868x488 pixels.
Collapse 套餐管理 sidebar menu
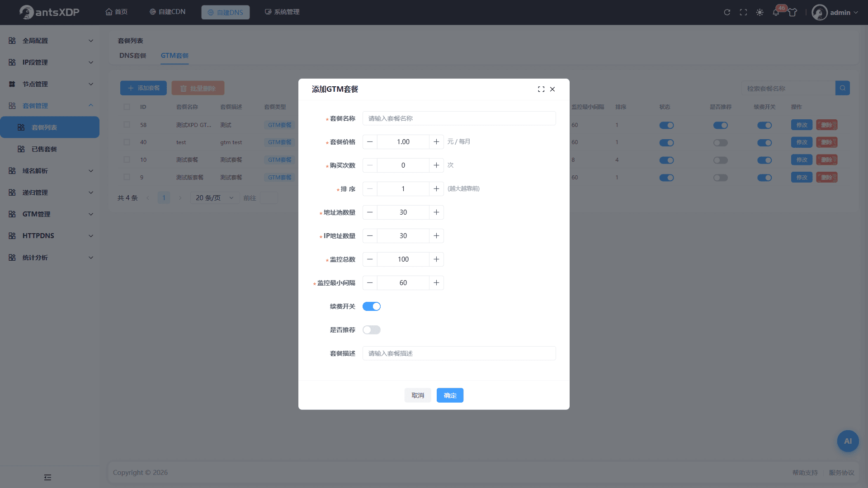pyautogui.click(x=50, y=106)
